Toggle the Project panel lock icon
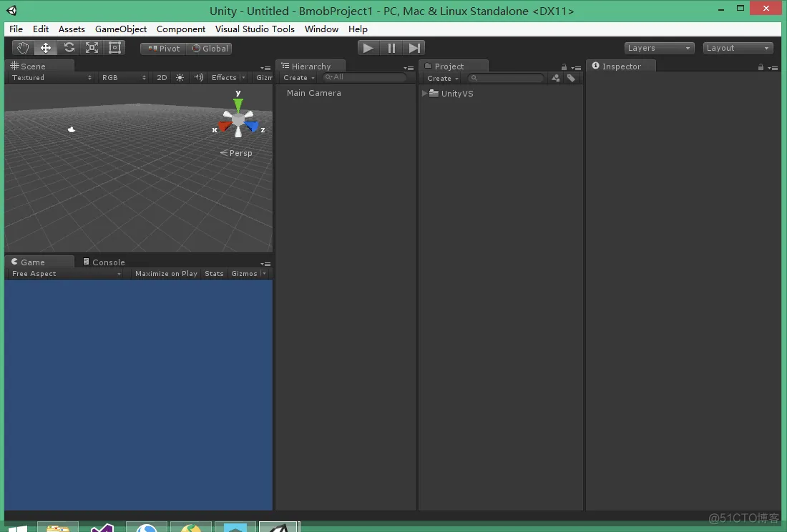This screenshot has height=532, width=787. (564, 67)
